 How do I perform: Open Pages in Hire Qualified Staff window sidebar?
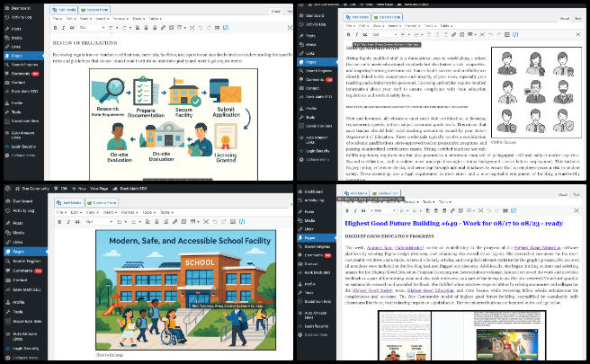317,62
